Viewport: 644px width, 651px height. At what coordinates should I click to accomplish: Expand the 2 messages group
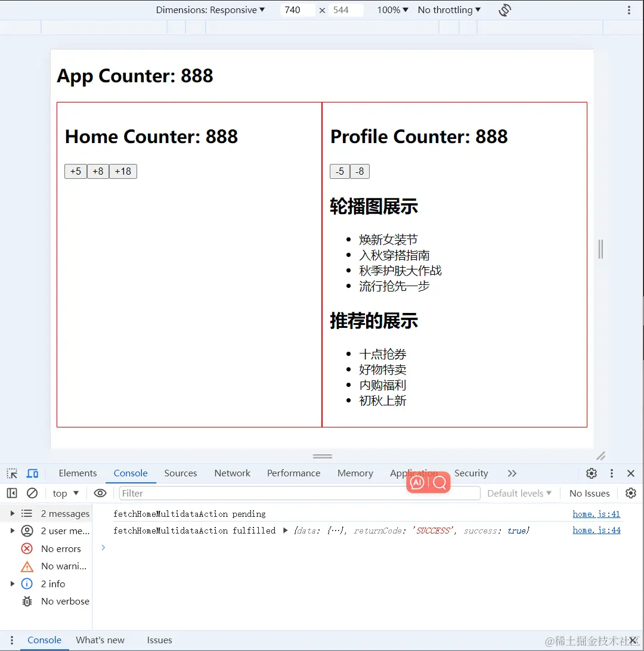tap(13, 513)
